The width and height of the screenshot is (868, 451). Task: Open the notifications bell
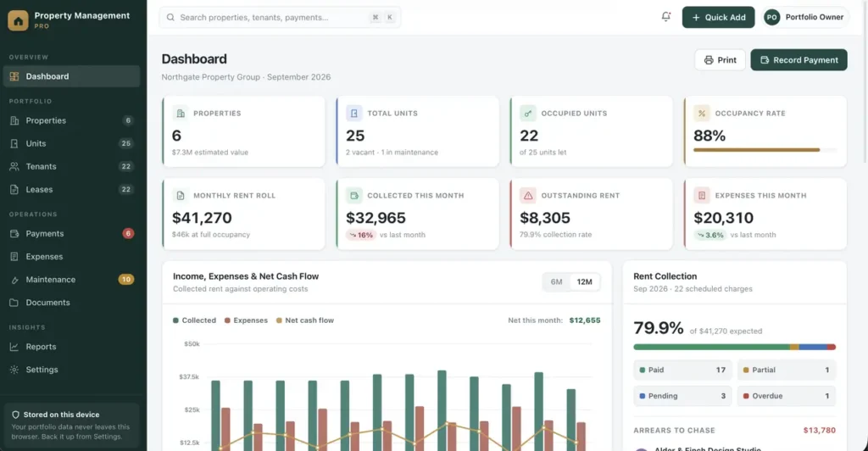point(666,17)
